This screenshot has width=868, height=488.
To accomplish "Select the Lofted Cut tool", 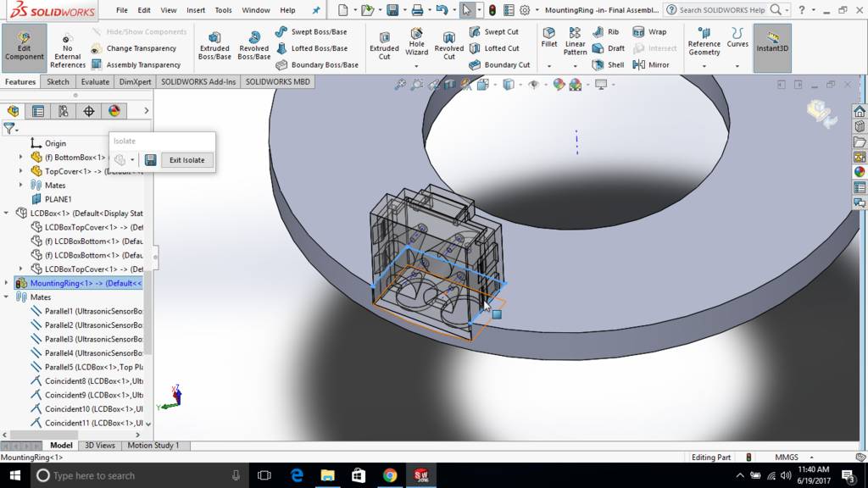I will 494,48.
